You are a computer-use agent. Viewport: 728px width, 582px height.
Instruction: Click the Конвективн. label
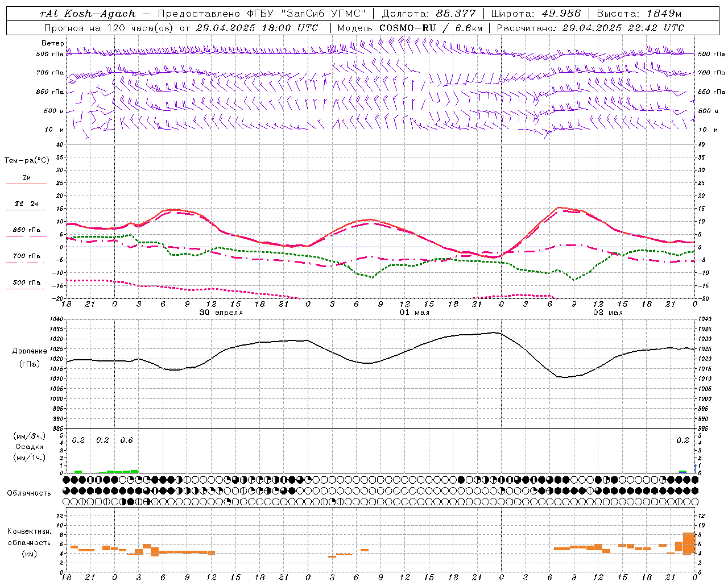tap(30, 531)
